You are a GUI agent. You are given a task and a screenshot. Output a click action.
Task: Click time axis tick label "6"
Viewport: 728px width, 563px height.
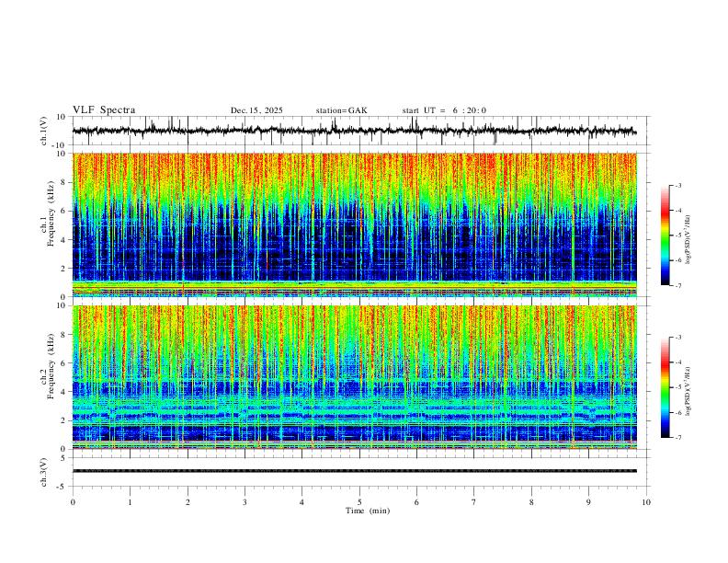click(416, 502)
